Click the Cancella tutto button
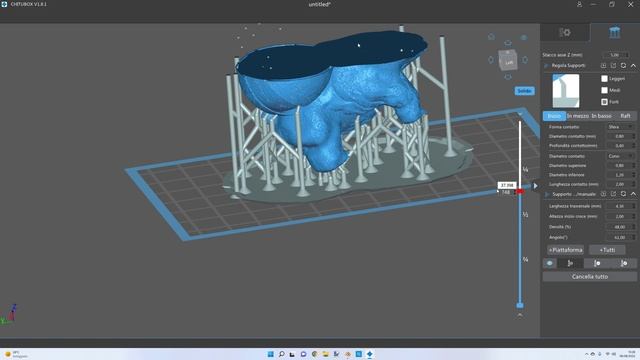 click(x=590, y=277)
